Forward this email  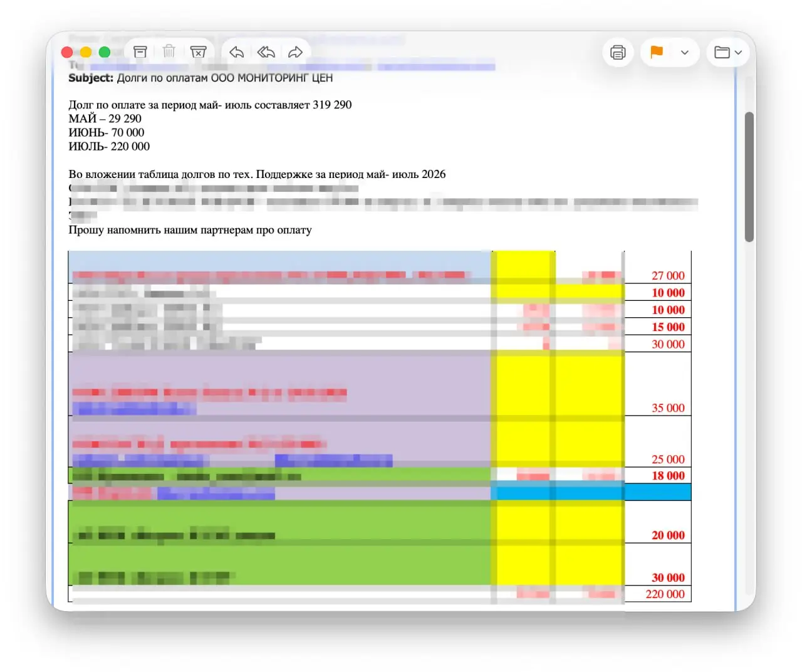coord(296,52)
